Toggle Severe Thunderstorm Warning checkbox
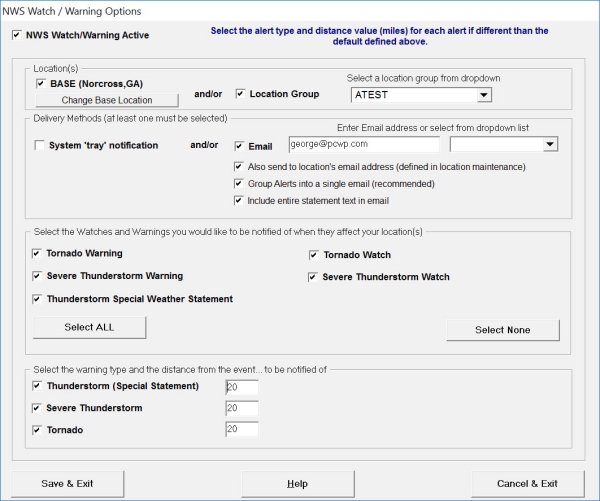Screen dimensions: 600x501 pyautogui.click(x=37, y=276)
